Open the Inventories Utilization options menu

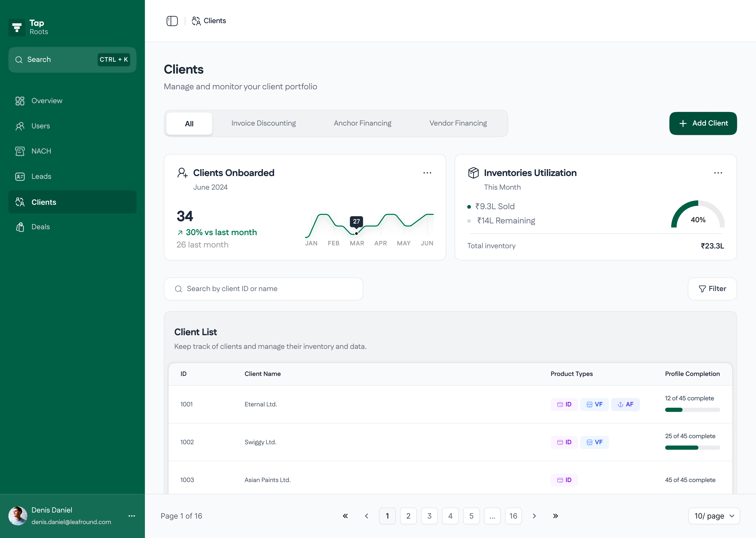tap(718, 173)
